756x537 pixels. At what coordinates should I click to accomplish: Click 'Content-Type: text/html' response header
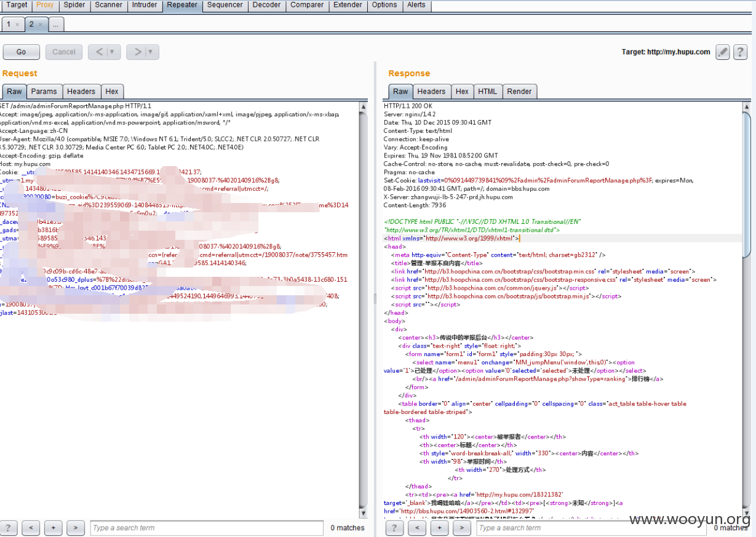tap(418, 131)
